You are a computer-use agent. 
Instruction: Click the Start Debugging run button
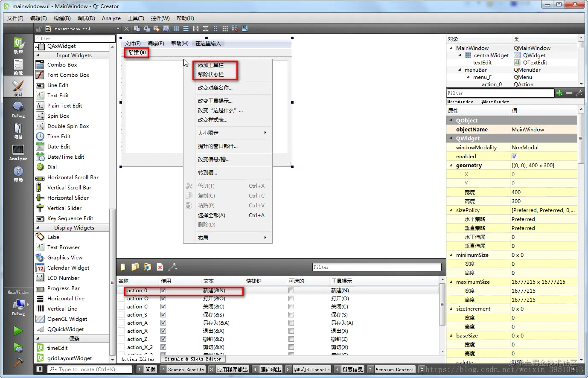pos(18,348)
